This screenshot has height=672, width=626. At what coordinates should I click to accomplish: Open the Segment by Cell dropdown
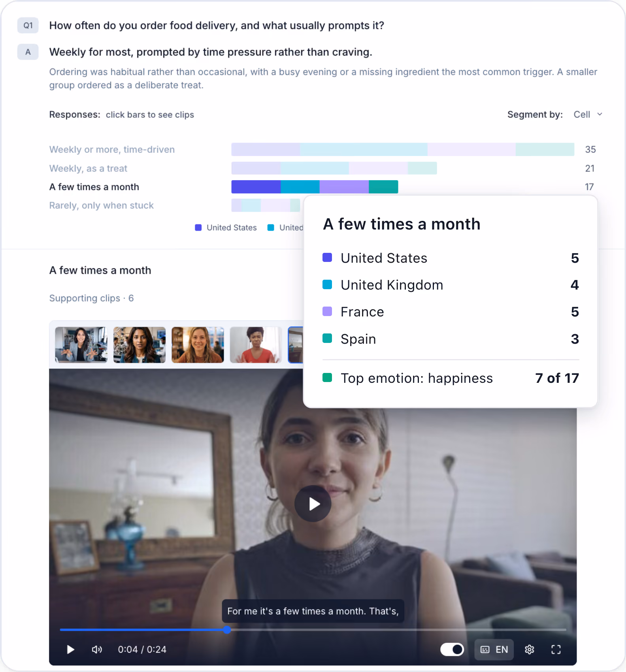point(588,115)
